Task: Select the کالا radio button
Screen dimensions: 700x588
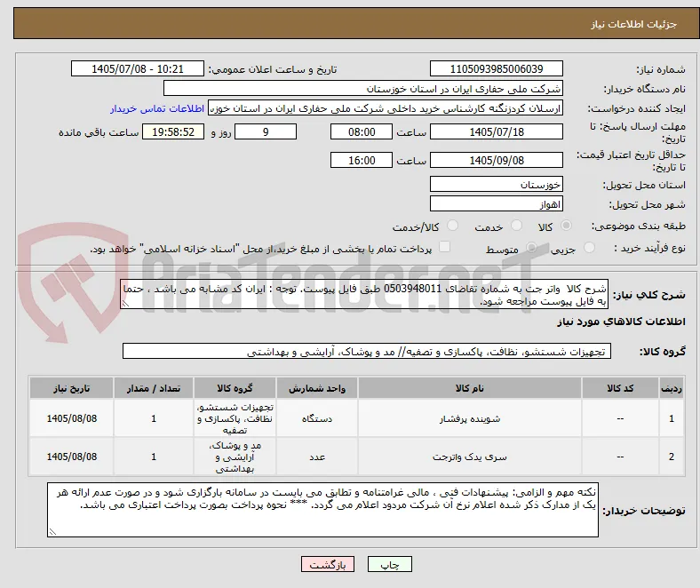Action: tap(566, 226)
